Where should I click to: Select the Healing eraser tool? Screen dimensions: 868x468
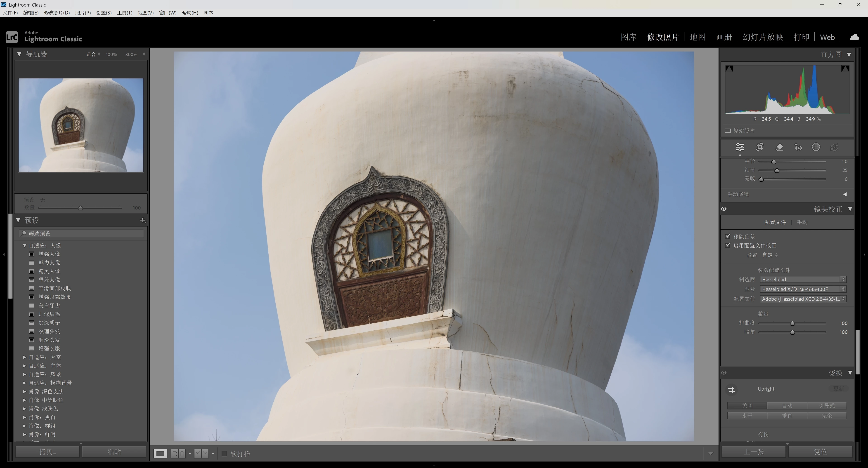(779, 148)
